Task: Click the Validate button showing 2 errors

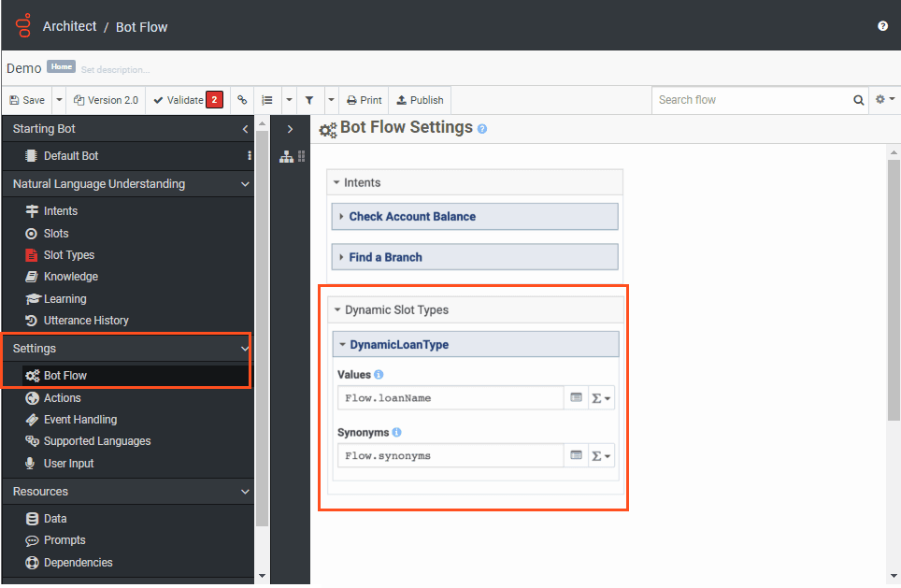Action: pyautogui.click(x=182, y=100)
